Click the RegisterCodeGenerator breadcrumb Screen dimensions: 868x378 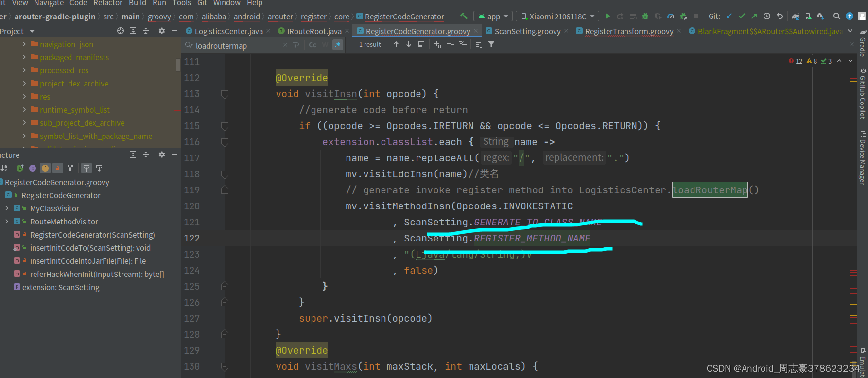[x=400, y=17]
